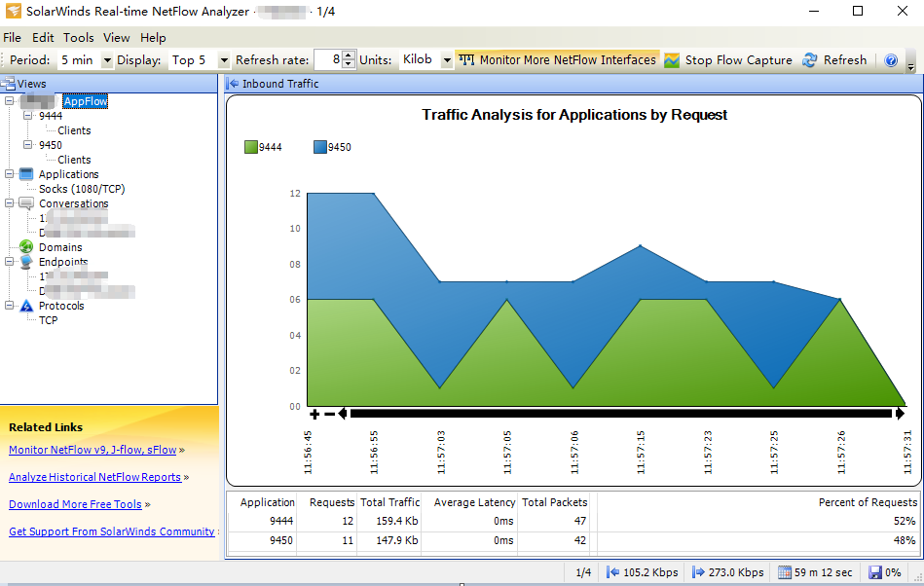Click the Protocols triangle icon

point(26,306)
